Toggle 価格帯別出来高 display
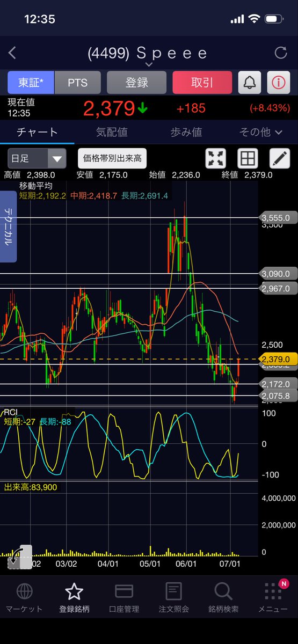Screen dimensions: 298x644 pos(112,158)
